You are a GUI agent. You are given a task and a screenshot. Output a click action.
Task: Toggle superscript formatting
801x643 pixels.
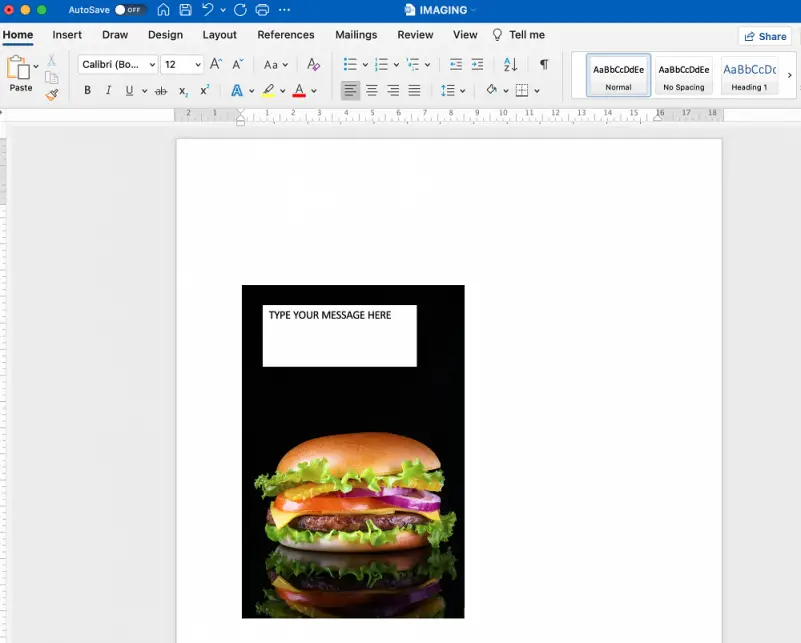click(204, 90)
